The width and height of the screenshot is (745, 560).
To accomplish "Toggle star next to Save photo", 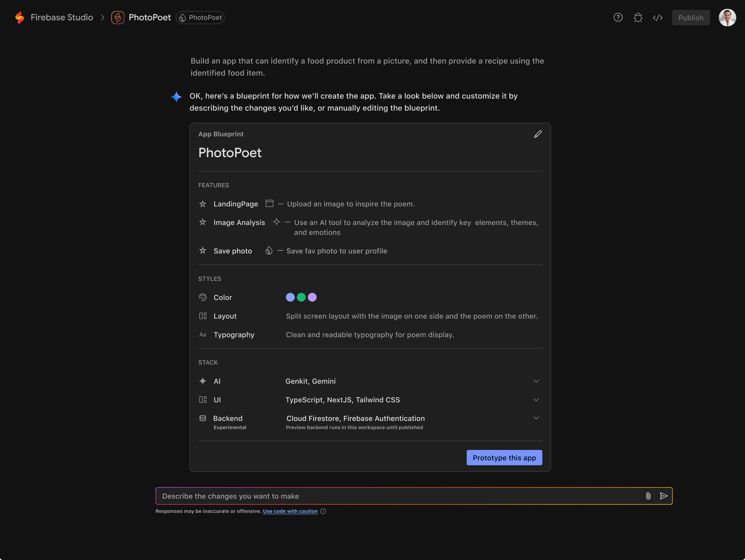I will coord(202,251).
